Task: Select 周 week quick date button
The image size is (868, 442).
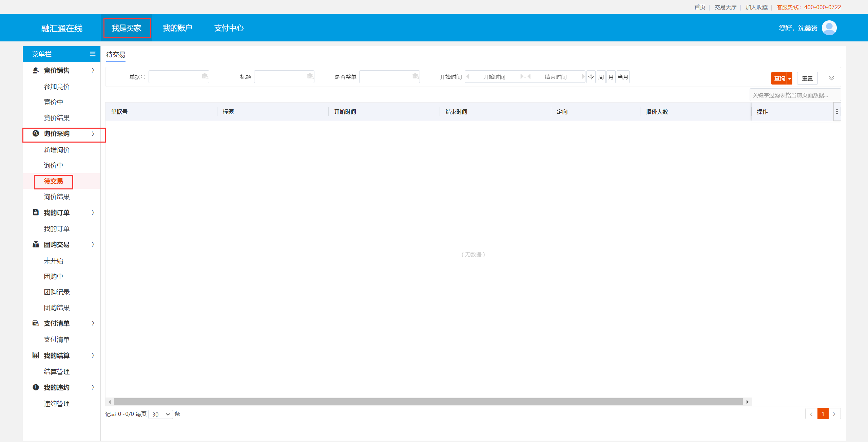Action: (601, 77)
